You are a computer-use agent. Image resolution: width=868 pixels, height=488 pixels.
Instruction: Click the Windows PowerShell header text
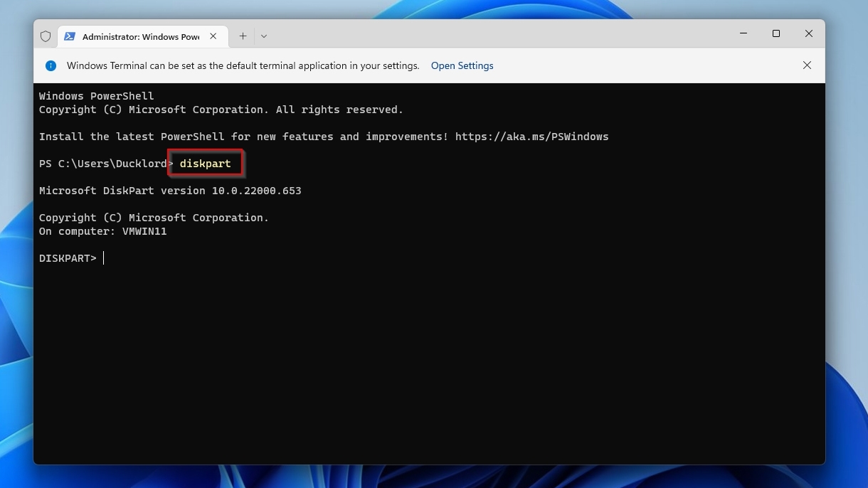point(96,95)
